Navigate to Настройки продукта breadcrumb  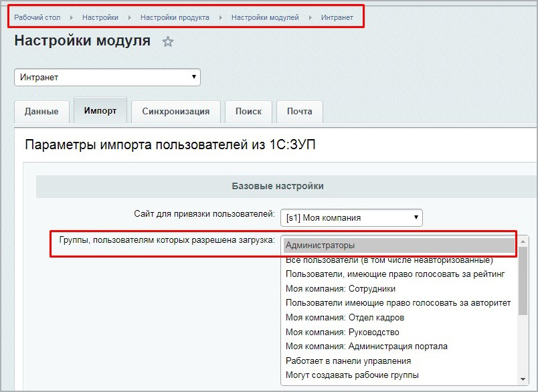pyautogui.click(x=175, y=17)
